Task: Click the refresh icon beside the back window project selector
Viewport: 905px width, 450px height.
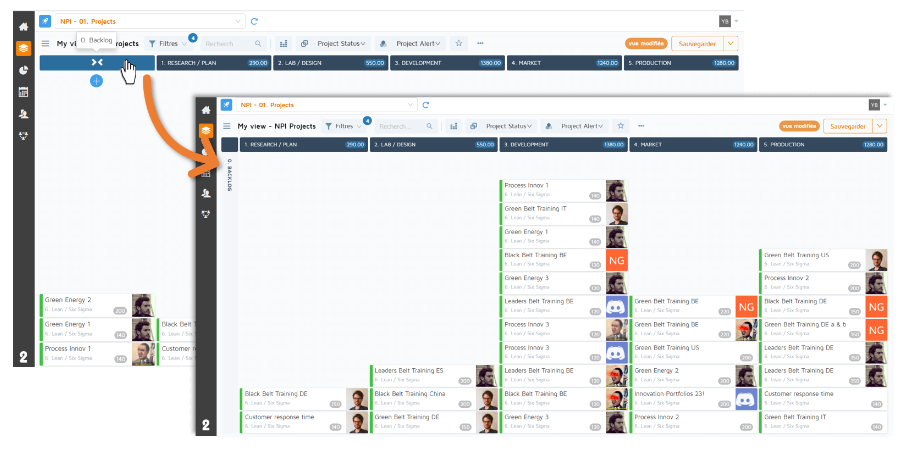Action: pos(254,20)
